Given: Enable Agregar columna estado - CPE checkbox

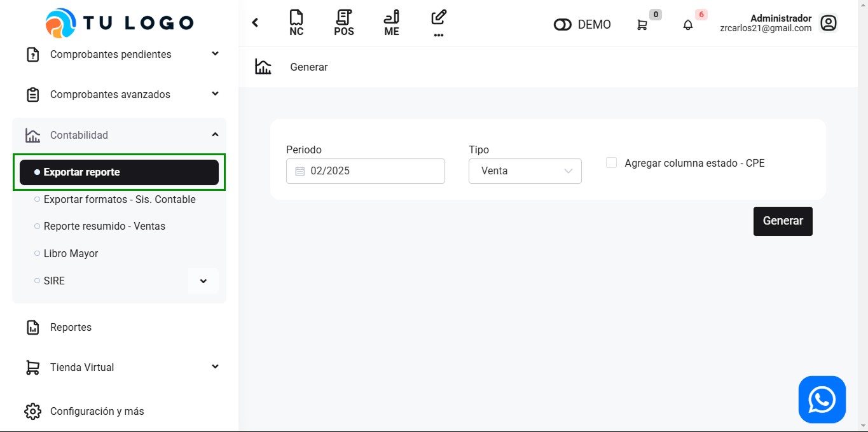Looking at the screenshot, I should click(x=611, y=163).
